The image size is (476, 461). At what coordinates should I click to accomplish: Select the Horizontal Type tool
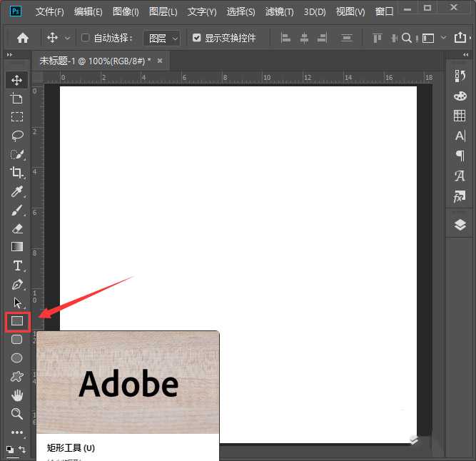coord(17,265)
